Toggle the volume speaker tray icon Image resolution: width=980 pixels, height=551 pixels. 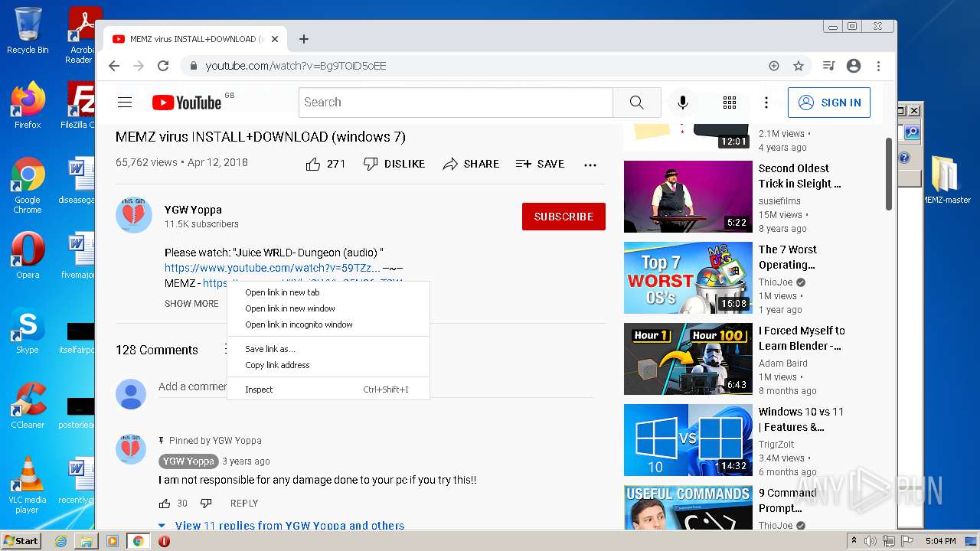click(x=871, y=541)
